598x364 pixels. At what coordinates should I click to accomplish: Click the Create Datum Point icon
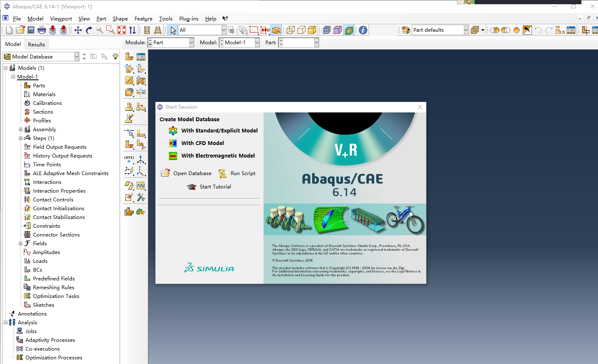tap(129, 159)
